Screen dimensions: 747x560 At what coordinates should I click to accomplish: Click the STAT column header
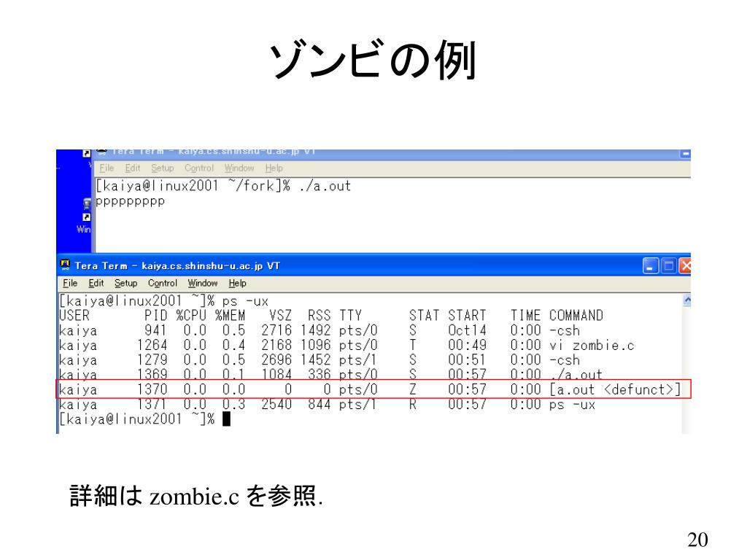[424, 316]
